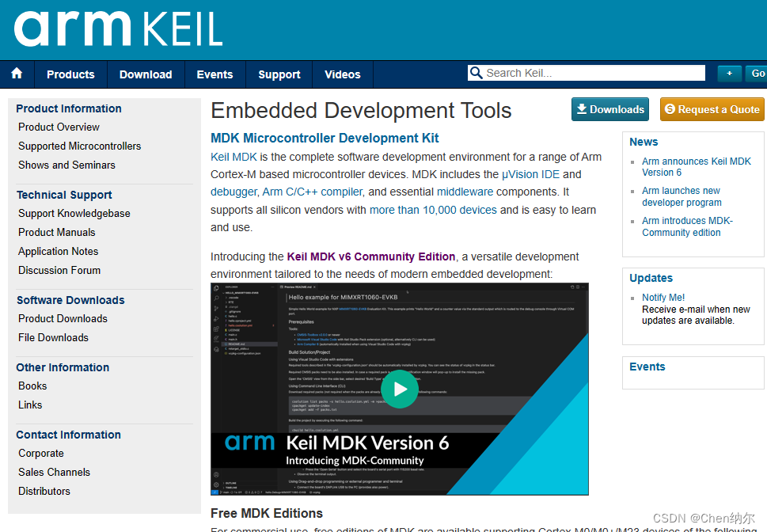The width and height of the screenshot is (767, 532).
Task: Open Distributors link
Action: 44,491
